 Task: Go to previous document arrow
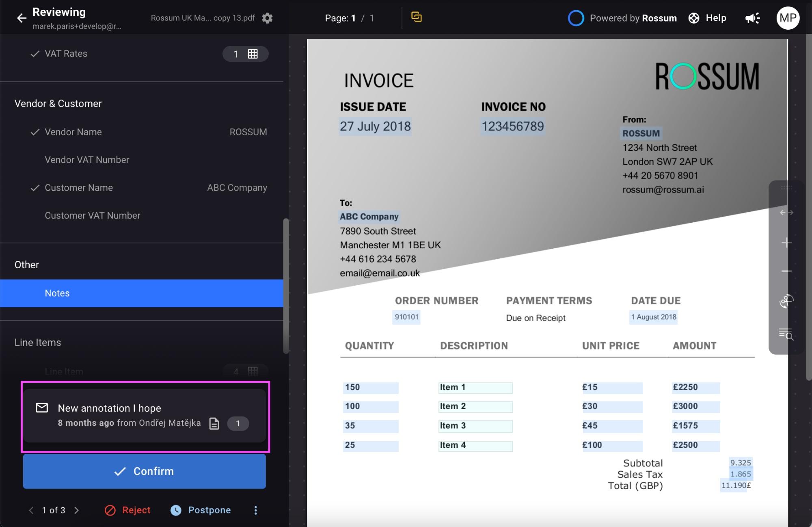[31, 510]
